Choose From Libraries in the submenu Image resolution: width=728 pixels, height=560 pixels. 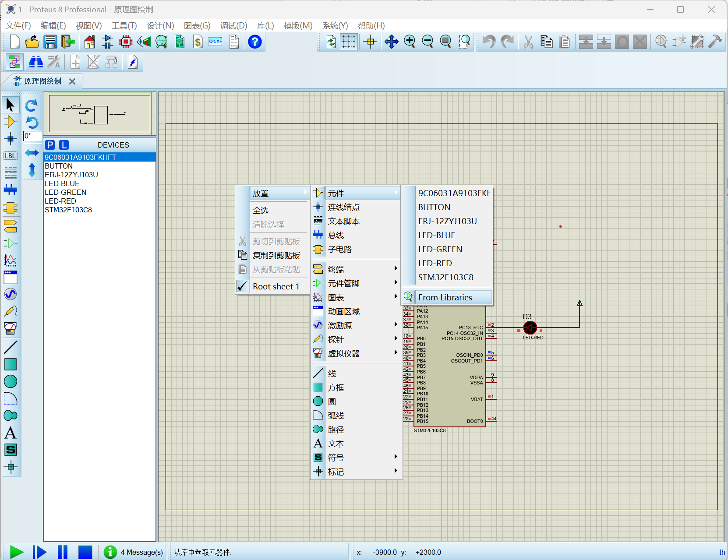tap(447, 297)
